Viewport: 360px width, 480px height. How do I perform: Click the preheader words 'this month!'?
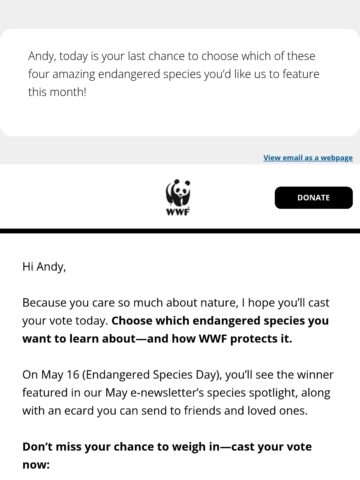[x=57, y=92]
